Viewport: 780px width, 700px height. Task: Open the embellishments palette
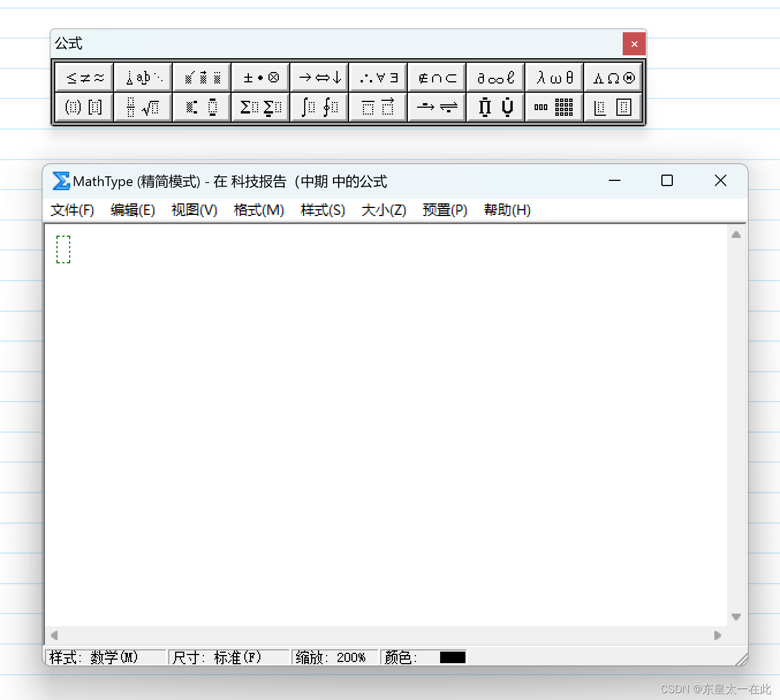tap(202, 77)
